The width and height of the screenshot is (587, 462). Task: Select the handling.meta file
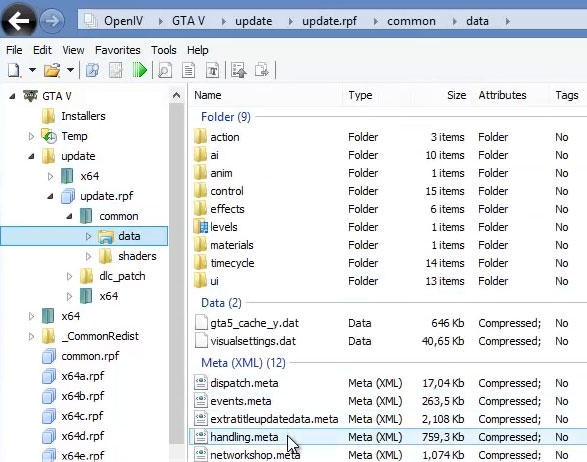pos(244,437)
